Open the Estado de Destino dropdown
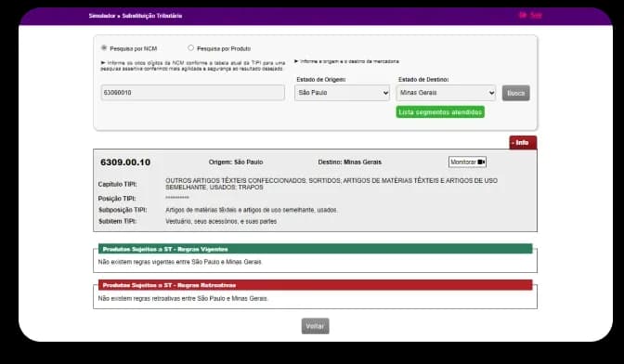The width and height of the screenshot is (624, 364). tap(446, 93)
